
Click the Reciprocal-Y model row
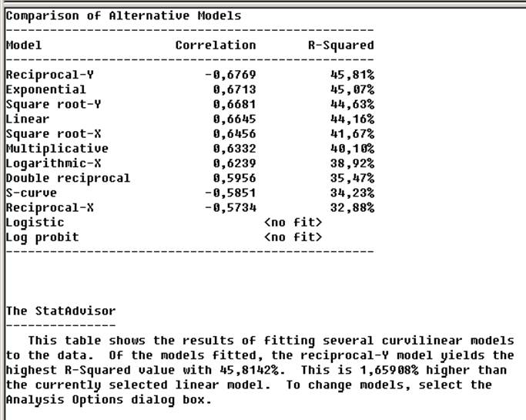[190, 75]
